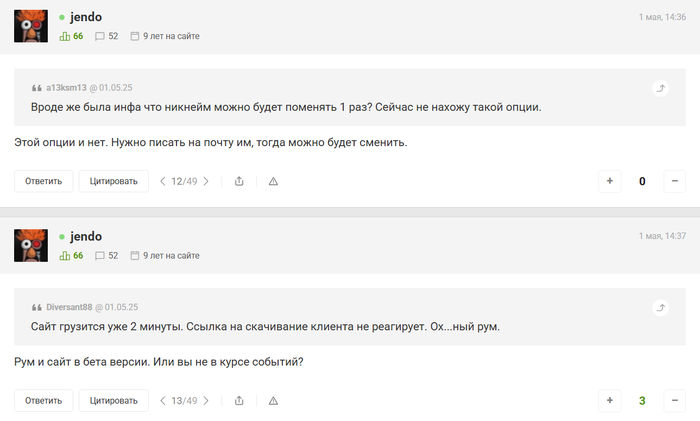Go to next post from 13/49

[206, 401]
